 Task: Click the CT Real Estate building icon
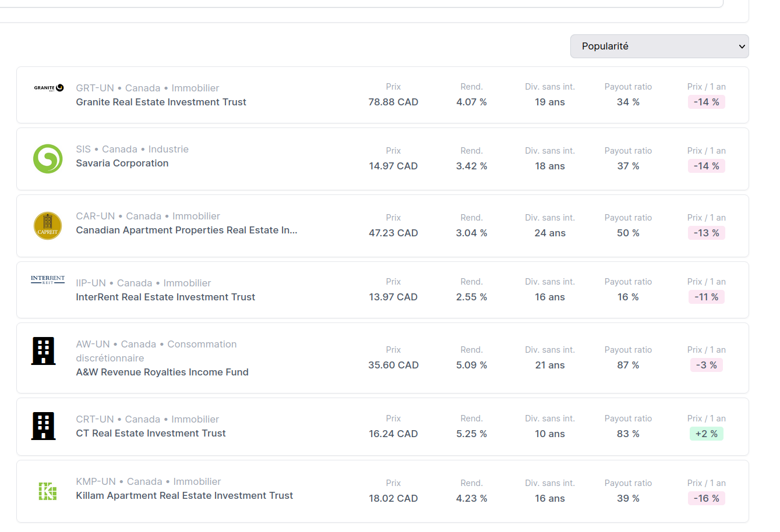44,426
